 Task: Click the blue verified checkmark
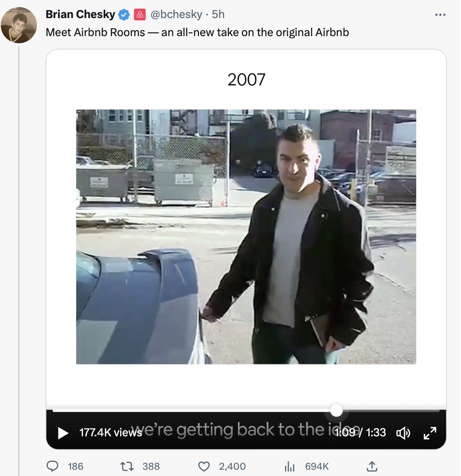[x=124, y=14]
